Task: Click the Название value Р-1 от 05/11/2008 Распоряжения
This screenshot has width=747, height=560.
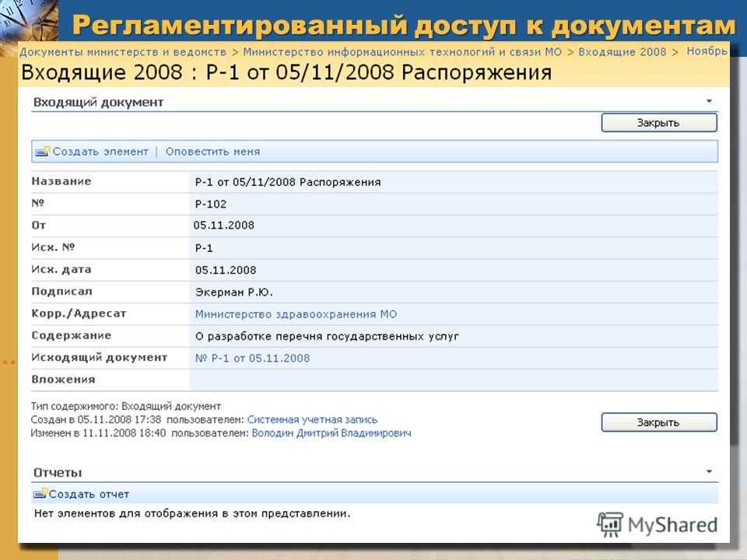Action: [x=288, y=182]
